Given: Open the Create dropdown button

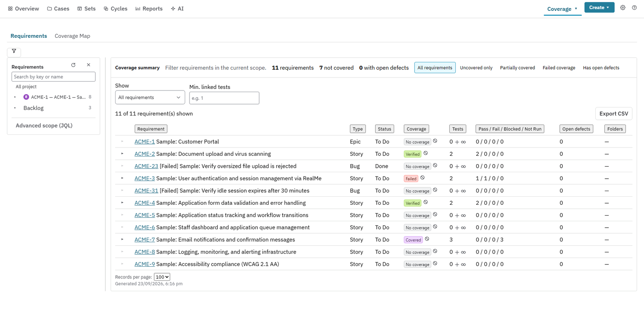Looking at the screenshot, I should tap(599, 8).
